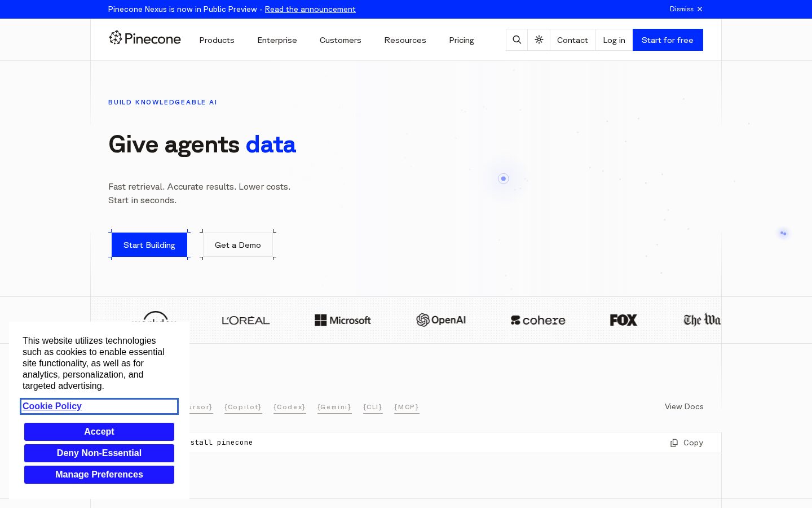Click the 'Give agents data' heading
This screenshot has height=508, width=812.
(x=202, y=145)
